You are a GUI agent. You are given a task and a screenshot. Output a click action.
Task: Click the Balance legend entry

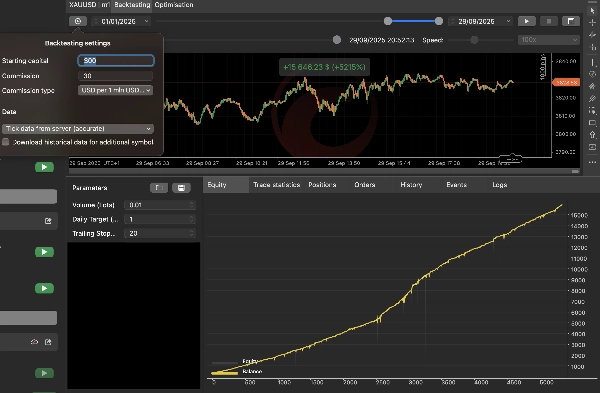click(237, 372)
